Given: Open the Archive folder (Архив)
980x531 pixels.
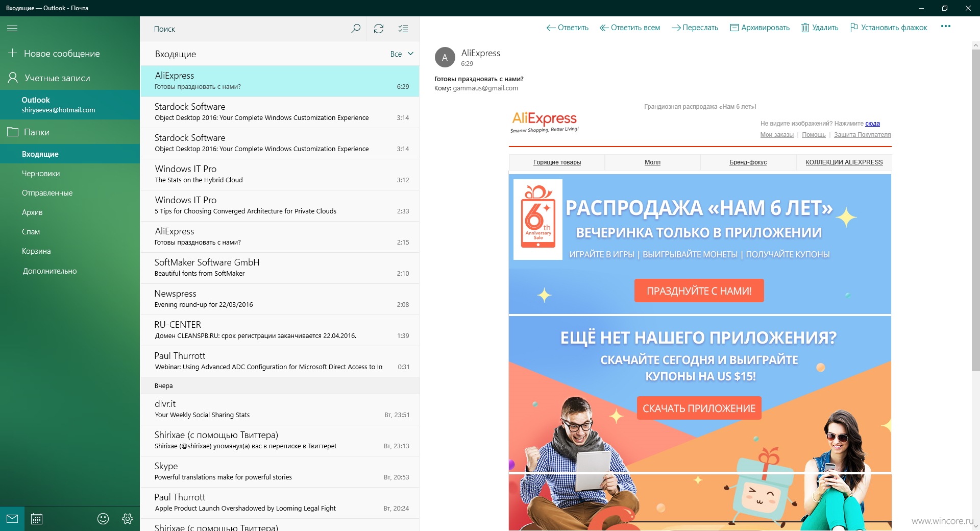Looking at the screenshot, I should pos(70,212).
